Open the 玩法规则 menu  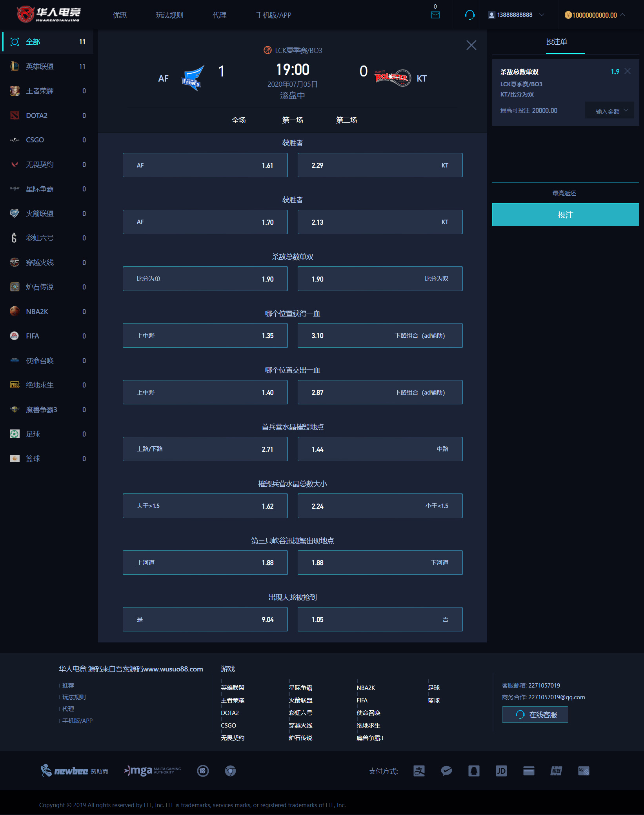point(169,15)
